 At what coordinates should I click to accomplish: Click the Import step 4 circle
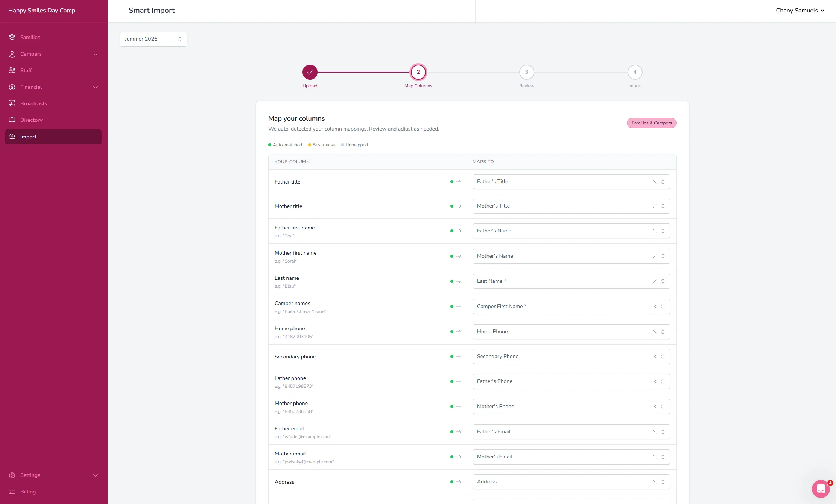[635, 72]
